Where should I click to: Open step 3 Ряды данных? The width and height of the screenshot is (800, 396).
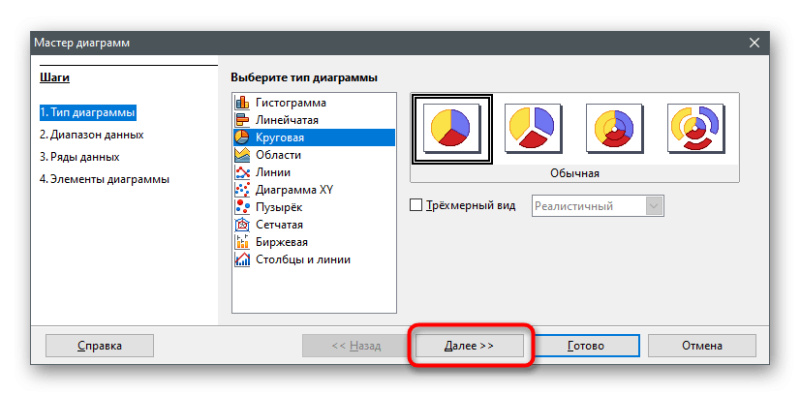[x=80, y=157]
